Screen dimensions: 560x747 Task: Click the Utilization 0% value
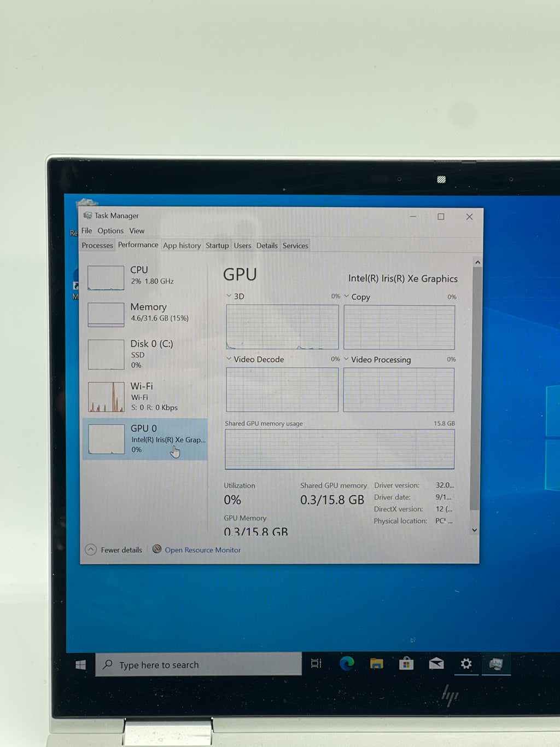[232, 500]
